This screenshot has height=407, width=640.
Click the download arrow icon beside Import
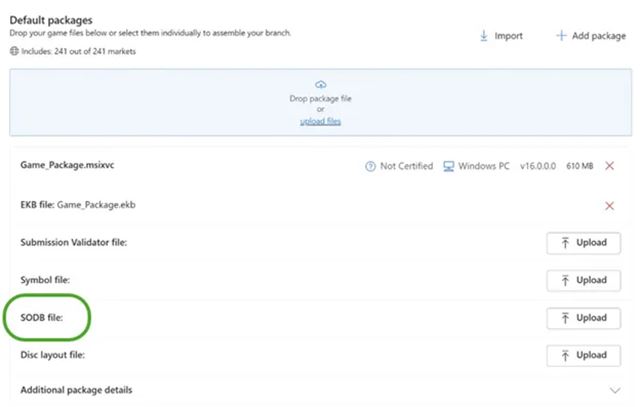484,36
